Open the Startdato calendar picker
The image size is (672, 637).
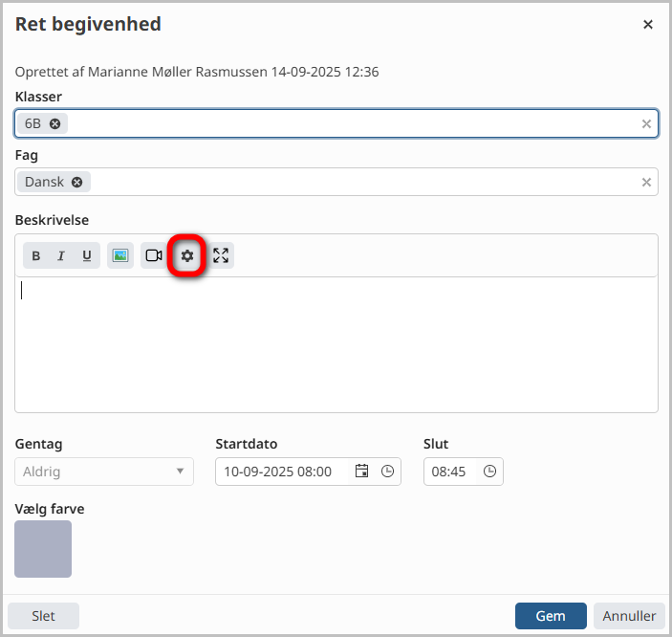click(x=361, y=471)
